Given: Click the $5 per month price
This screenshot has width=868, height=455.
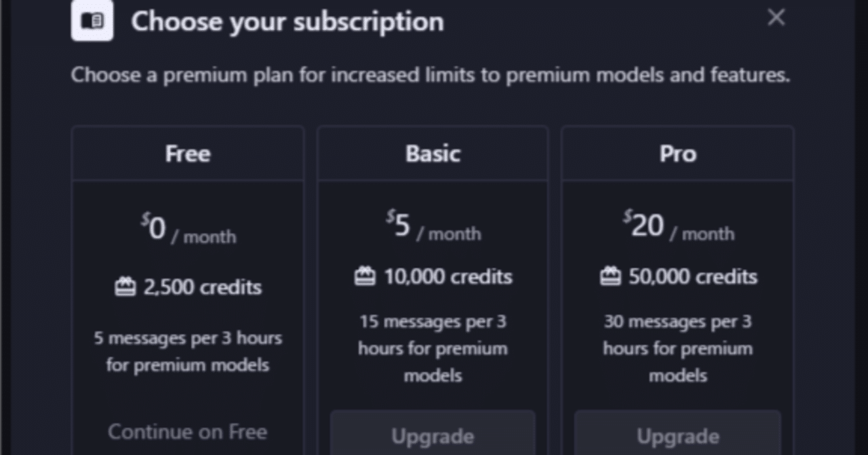Looking at the screenshot, I should [433, 226].
